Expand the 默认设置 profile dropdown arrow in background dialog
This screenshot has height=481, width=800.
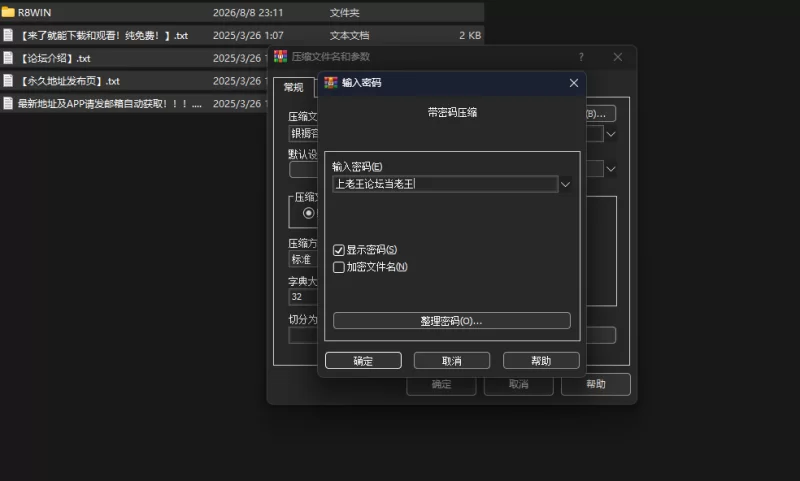coord(611,169)
